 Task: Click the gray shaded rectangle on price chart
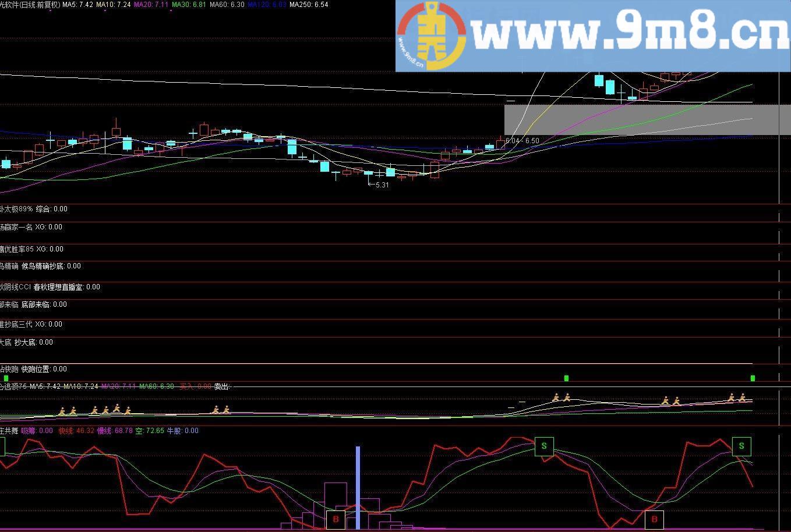pos(641,120)
